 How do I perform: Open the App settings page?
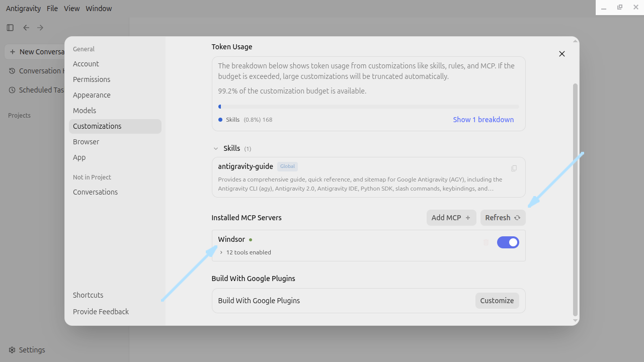click(x=115, y=157)
